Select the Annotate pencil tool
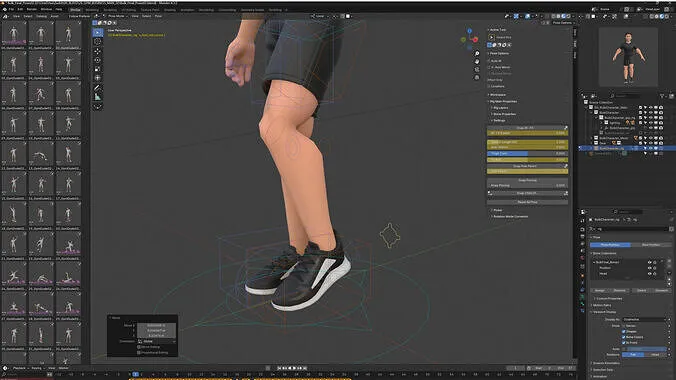 pyautogui.click(x=98, y=88)
